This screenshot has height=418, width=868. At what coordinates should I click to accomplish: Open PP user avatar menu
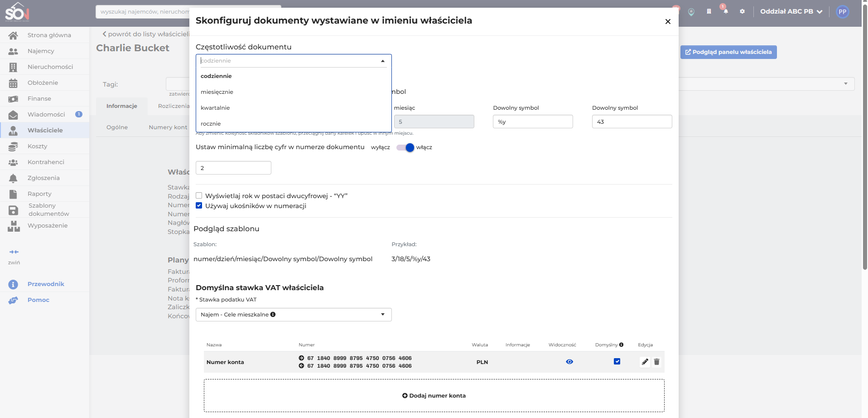(842, 12)
